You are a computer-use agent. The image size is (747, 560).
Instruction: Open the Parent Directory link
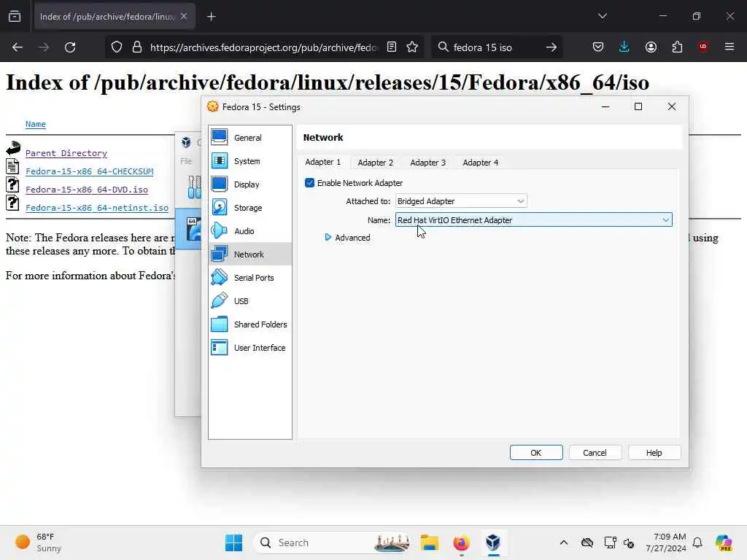point(66,153)
